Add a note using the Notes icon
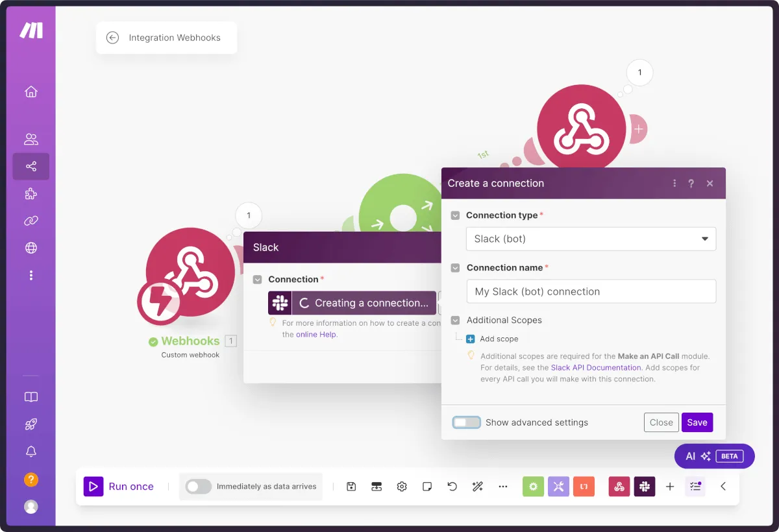The image size is (779, 532). click(x=427, y=487)
